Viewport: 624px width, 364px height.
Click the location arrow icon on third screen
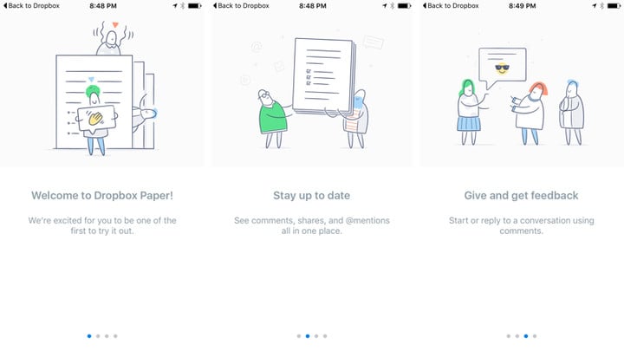[x=595, y=6]
